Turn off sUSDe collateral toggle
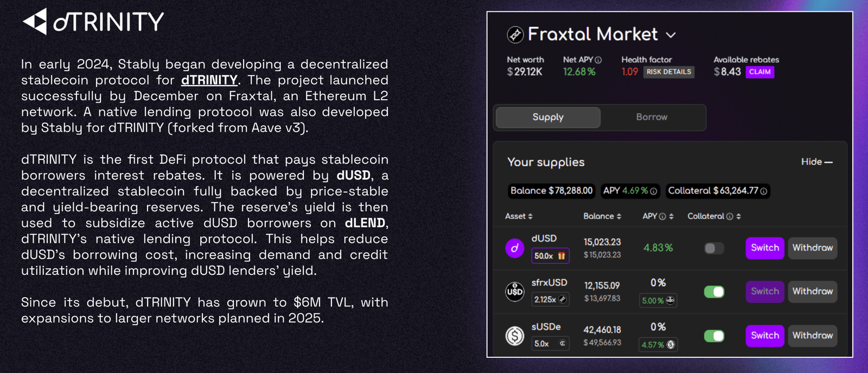The height and width of the screenshot is (373, 868). click(714, 336)
